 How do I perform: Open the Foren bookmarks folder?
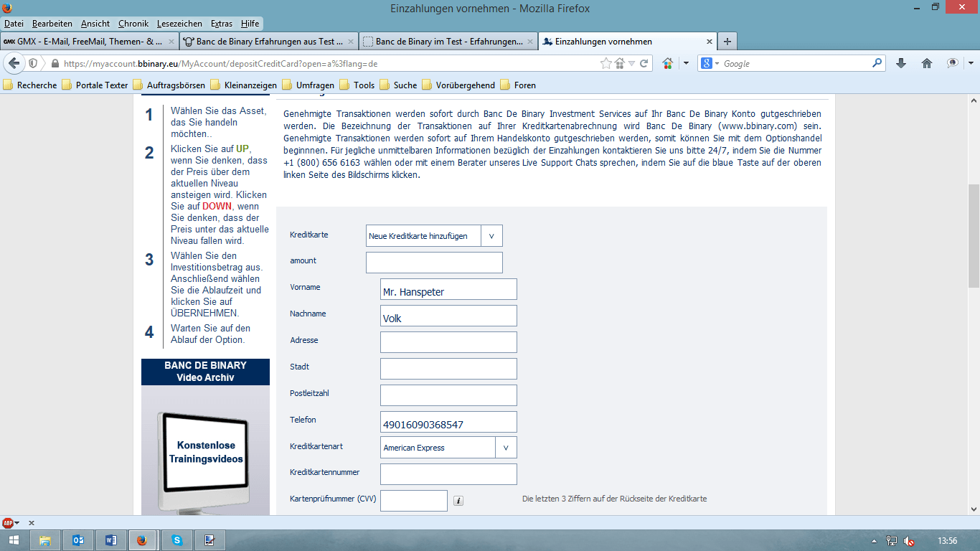click(x=518, y=85)
